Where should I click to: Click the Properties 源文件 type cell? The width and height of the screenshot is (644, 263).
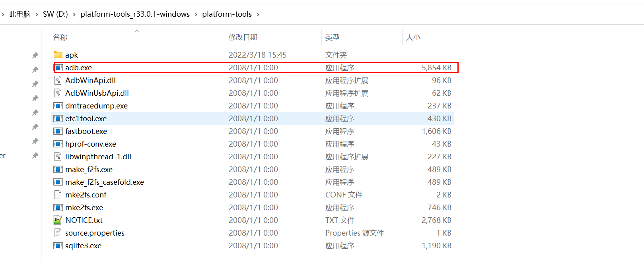(x=354, y=233)
